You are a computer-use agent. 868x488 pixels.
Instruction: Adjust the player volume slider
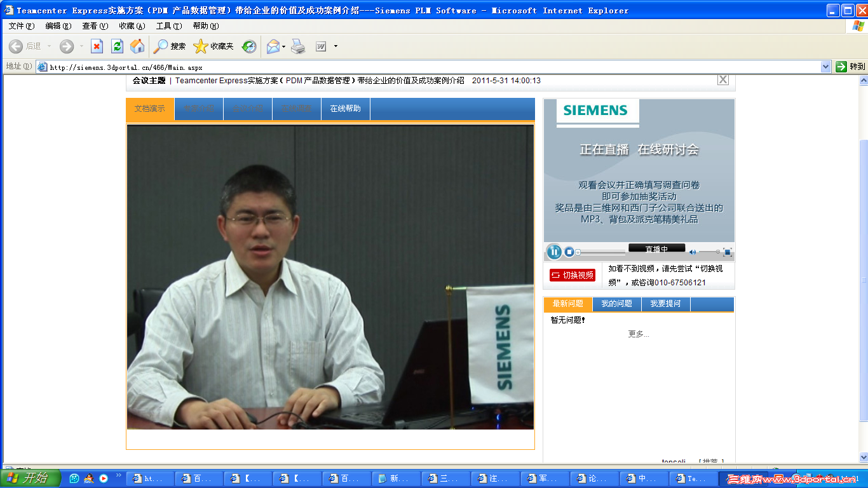pos(709,252)
